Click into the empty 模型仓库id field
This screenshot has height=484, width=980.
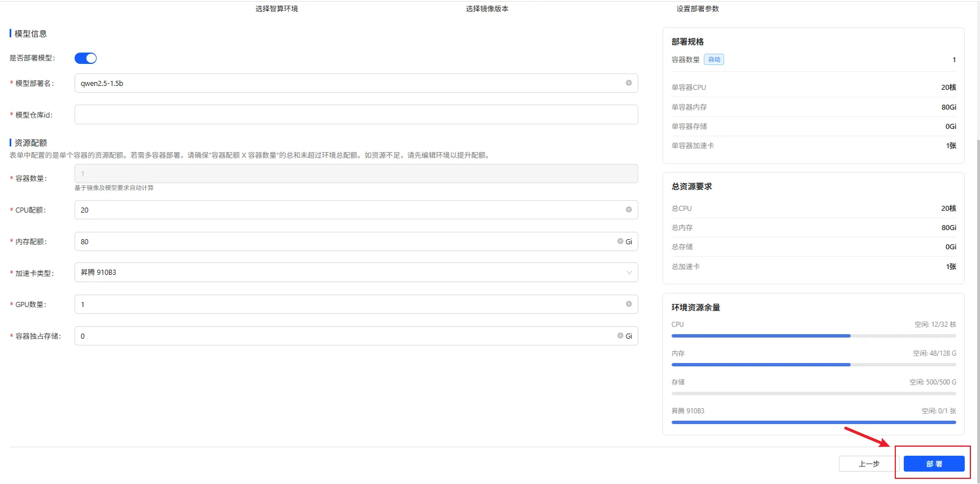[356, 115]
